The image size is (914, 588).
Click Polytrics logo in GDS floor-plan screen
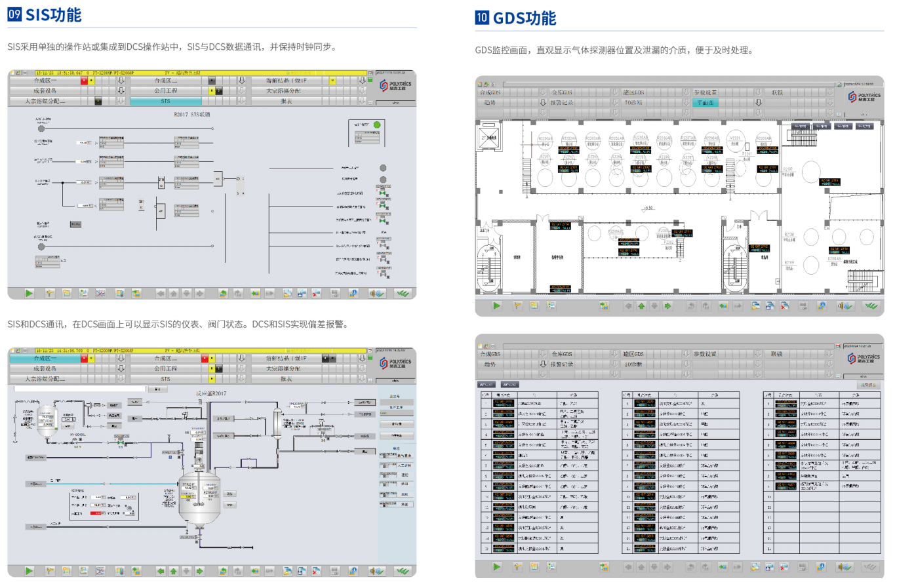(864, 96)
